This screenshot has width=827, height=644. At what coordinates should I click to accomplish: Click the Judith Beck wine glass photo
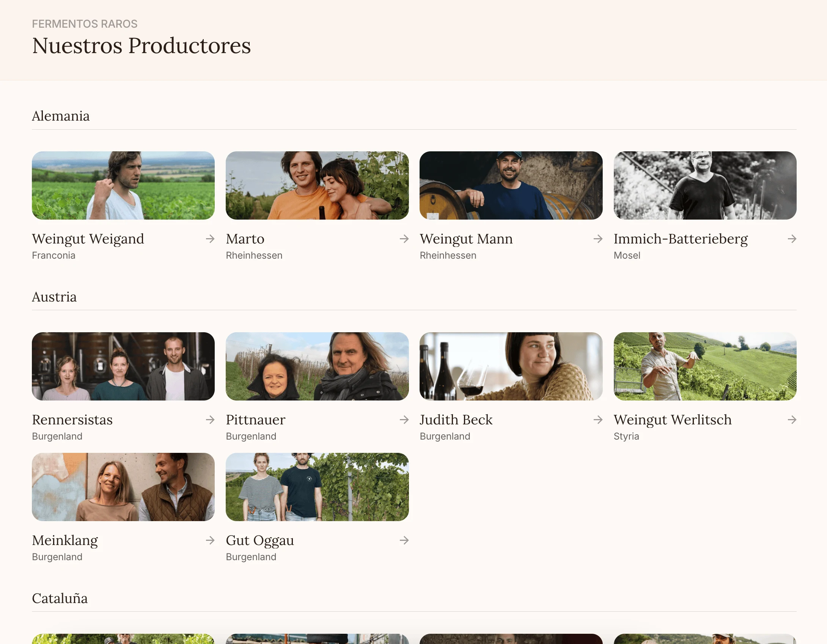(511, 366)
